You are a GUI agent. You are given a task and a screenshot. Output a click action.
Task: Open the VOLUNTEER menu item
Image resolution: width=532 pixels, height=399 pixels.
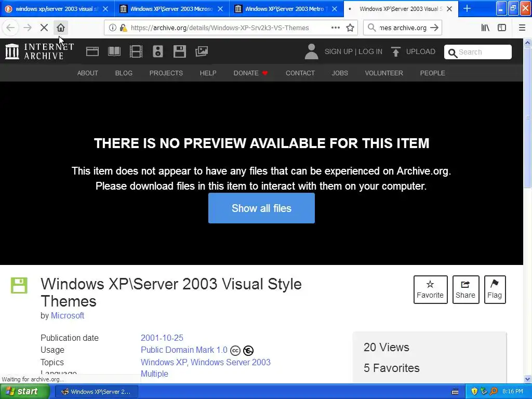pyautogui.click(x=384, y=73)
